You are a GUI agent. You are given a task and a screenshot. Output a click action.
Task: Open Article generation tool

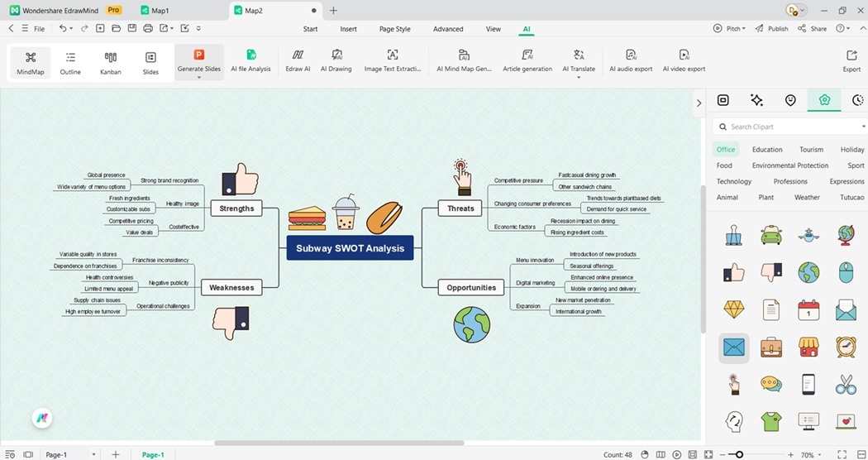(527, 61)
